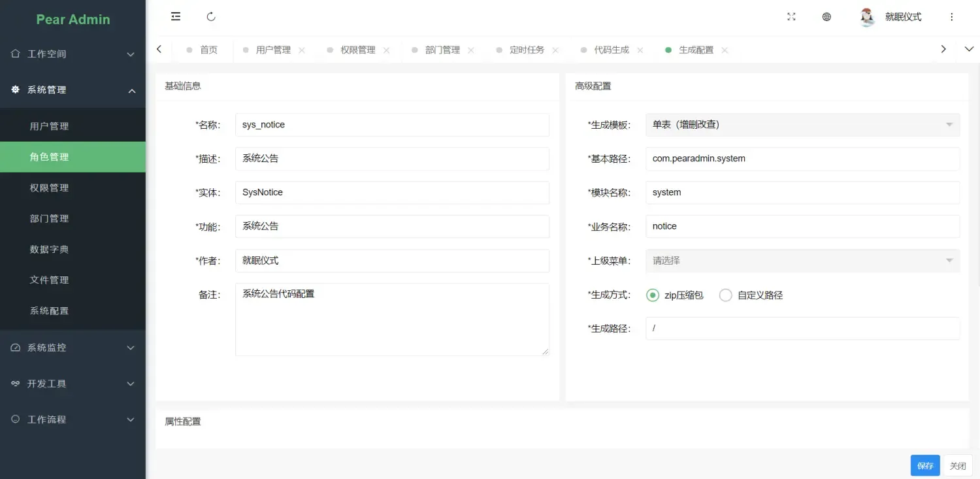Select the zip压缩包 radio button
This screenshot has height=479, width=980.
[x=652, y=295]
